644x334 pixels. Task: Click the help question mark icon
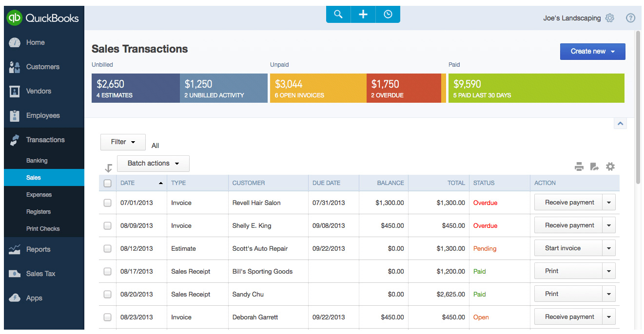(630, 18)
